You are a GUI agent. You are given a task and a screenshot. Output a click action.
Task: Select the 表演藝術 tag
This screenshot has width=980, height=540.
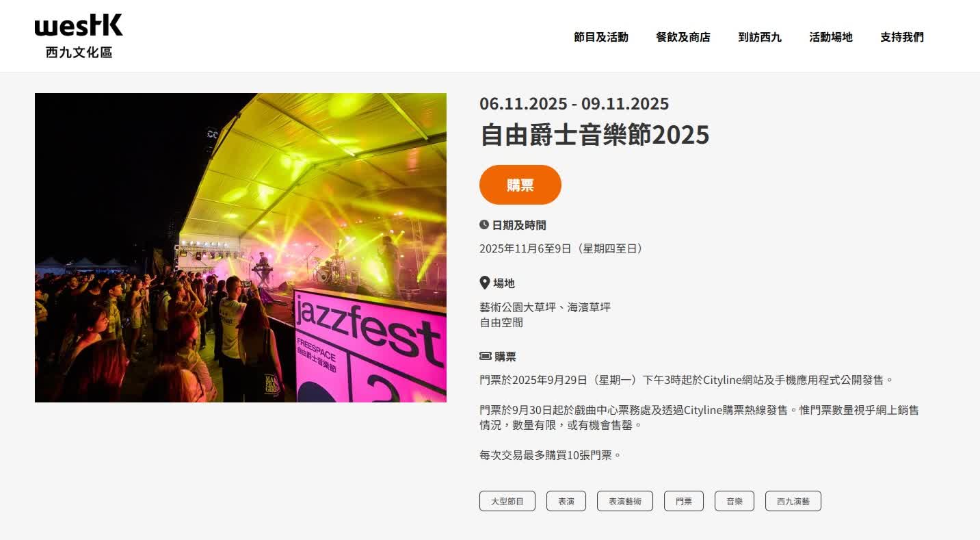(625, 501)
